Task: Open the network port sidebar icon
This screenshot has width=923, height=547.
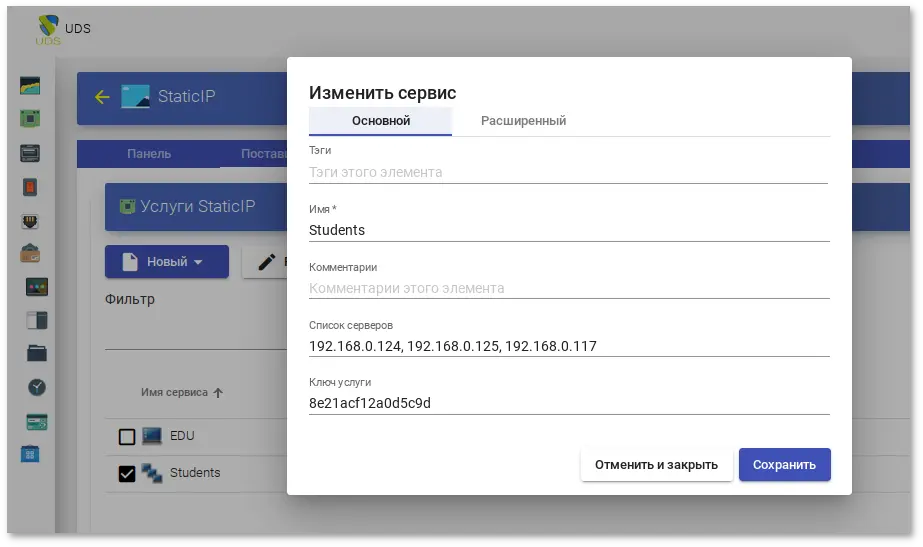Action: 30,221
